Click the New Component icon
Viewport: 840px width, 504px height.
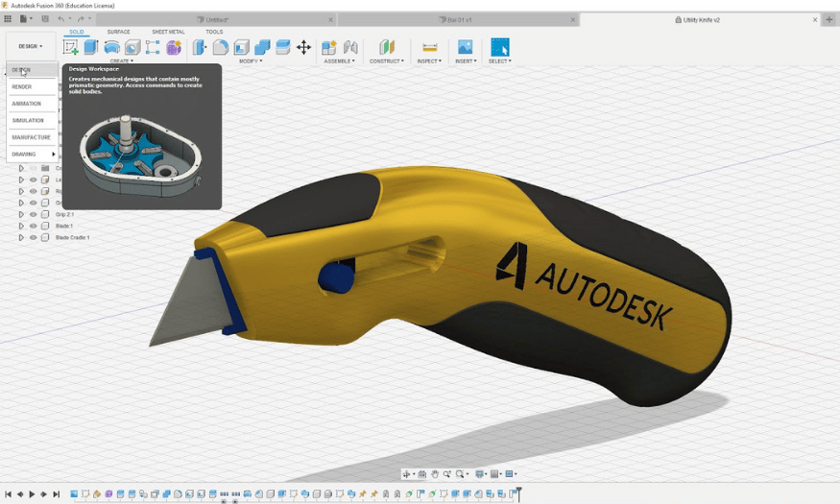329,47
